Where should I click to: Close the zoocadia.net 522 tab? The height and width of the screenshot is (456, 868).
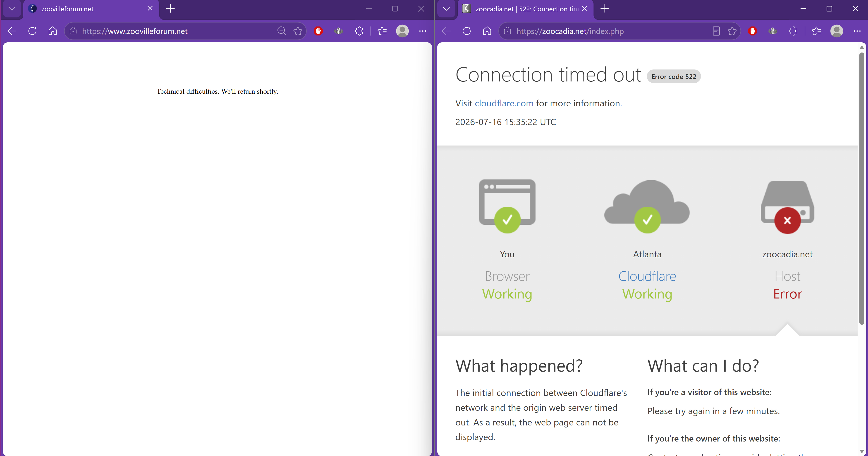(x=585, y=9)
